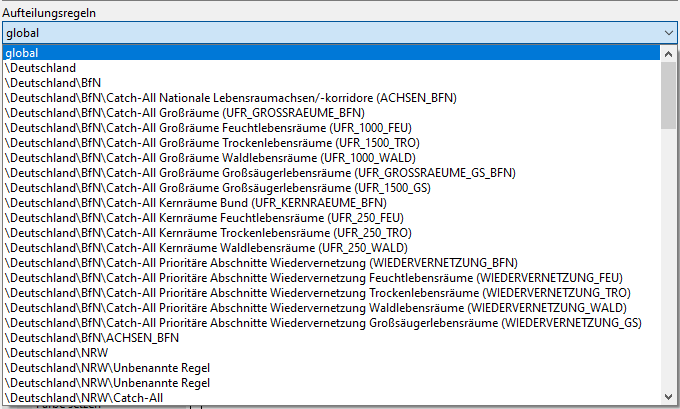This screenshot has width=680, height=409.
Task: Choose Wiedervernetzung Großsäugerlebensräume (WIEDERVERNETZUNG_GS)
Action: point(331,323)
